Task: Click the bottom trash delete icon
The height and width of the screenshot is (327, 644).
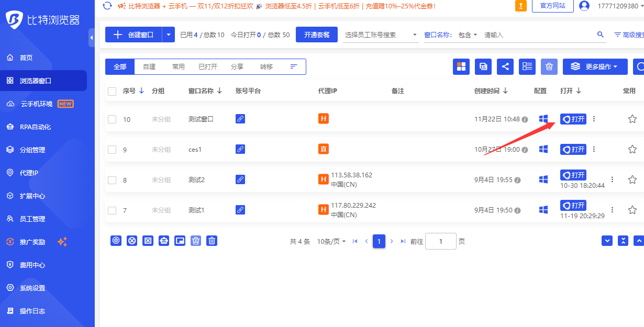Action: pyautogui.click(x=212, y=241)
